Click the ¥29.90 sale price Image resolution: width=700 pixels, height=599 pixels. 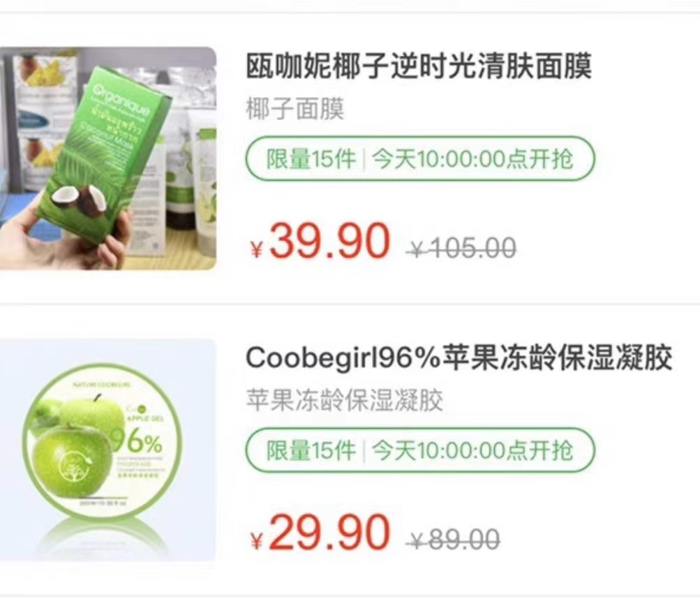point(320,533)
